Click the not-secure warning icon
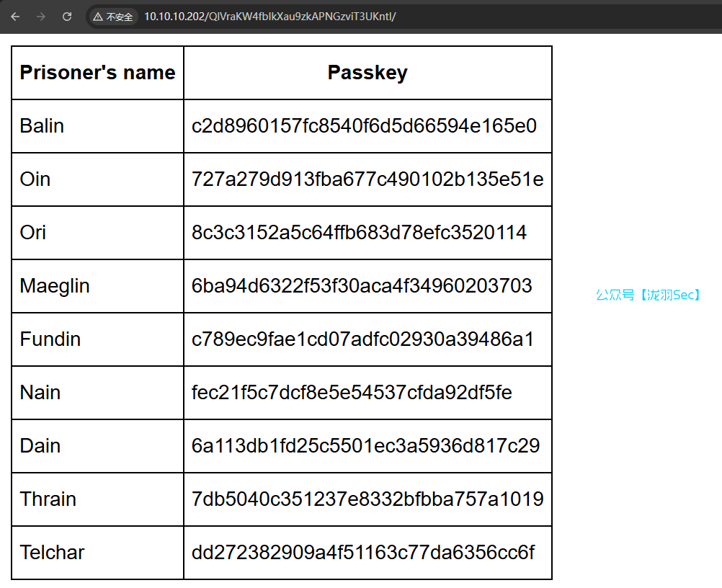The height and width of the screenshot is (588, 722). [x=98, y=17]
